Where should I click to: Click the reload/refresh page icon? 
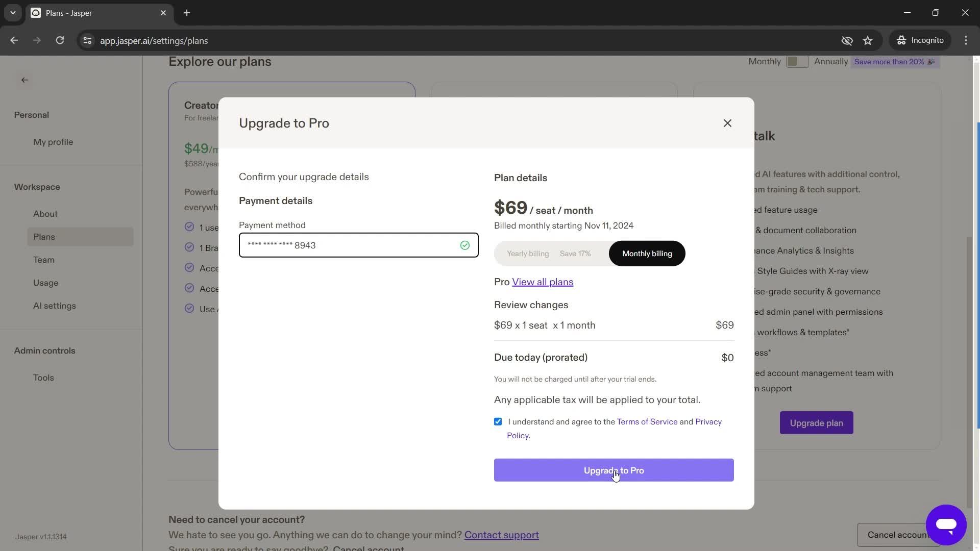(60, 40)
